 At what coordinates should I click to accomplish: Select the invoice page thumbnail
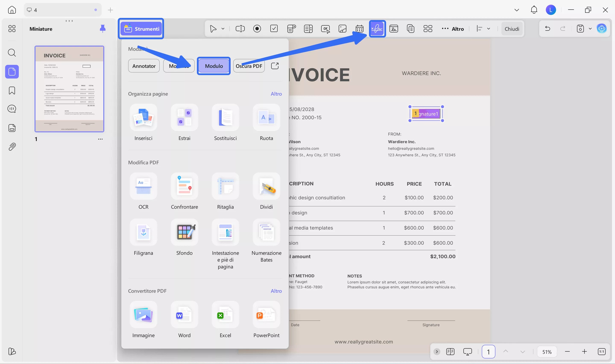pos(69,89)
